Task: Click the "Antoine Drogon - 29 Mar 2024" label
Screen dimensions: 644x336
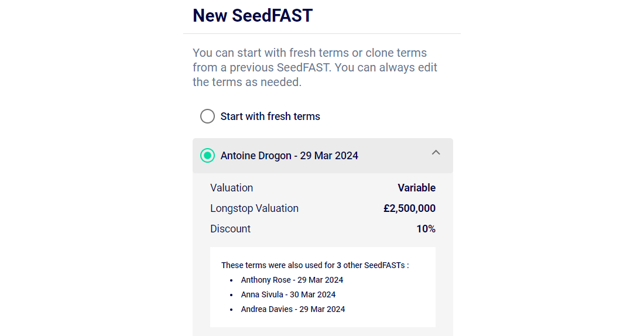Action: pyautogui.click(x=289, y=156)
